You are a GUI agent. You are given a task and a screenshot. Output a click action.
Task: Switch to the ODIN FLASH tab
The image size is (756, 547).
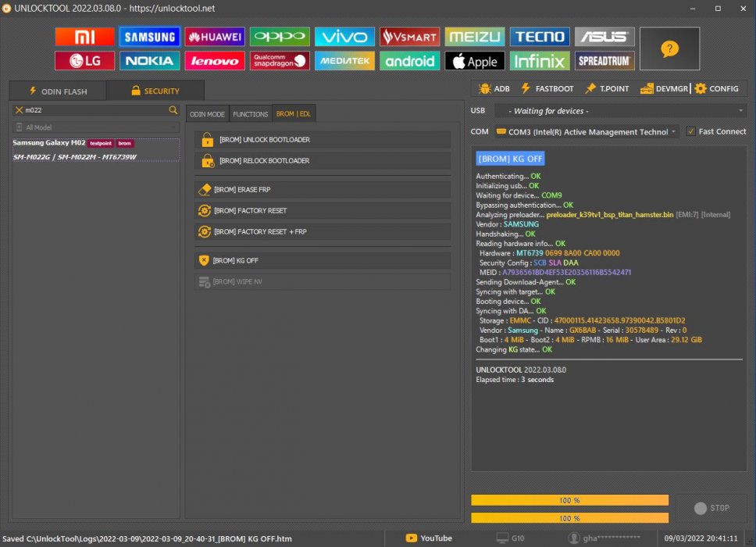coord(59,91)
